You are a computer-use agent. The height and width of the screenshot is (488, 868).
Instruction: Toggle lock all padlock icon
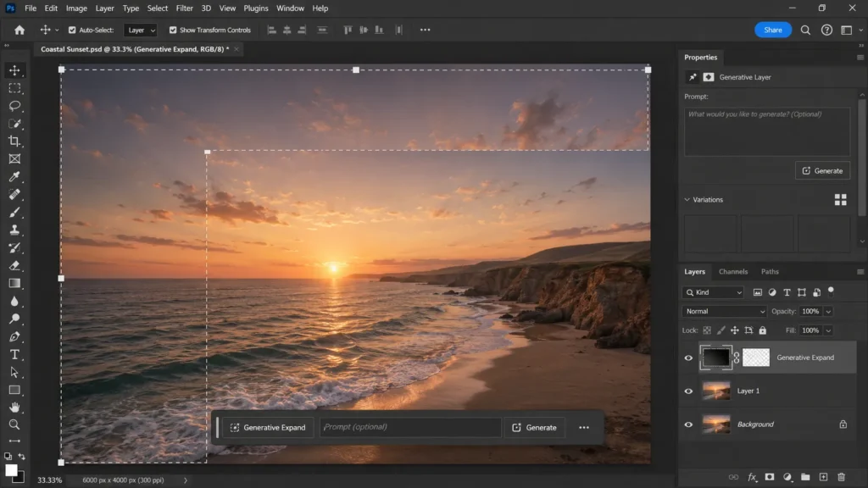pyautogui.click(x=763, y=330)
